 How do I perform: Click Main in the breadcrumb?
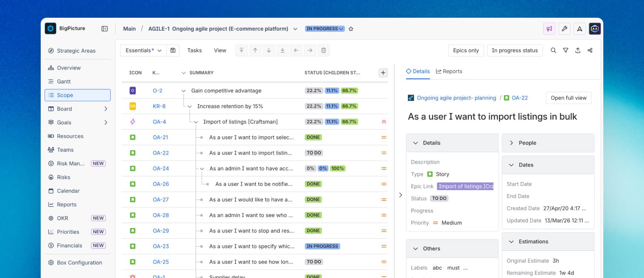coord(129,29)
